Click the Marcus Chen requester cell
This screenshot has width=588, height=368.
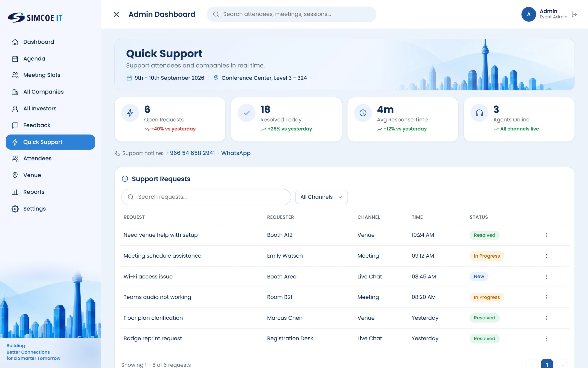point(284,318)
